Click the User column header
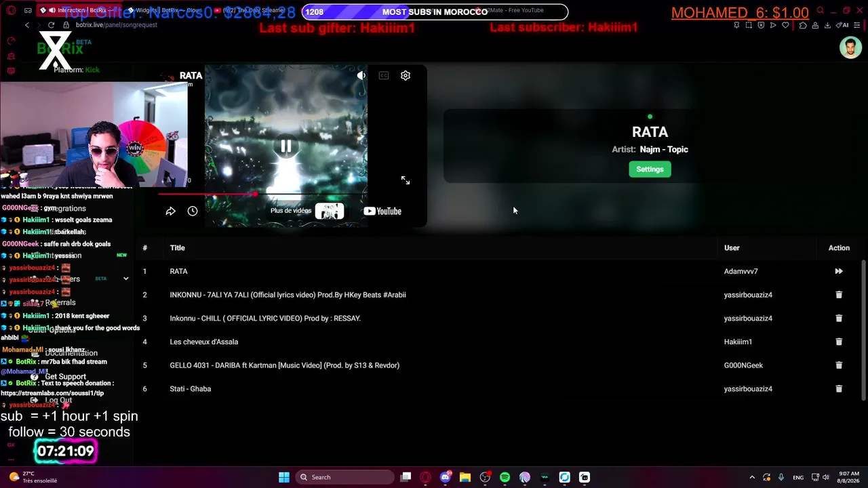 point(732,248)
